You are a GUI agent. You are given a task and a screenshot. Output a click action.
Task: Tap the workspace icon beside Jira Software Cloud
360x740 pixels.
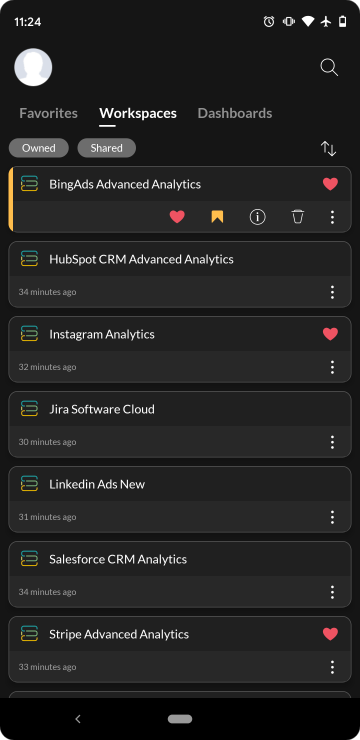pos(29,409)
